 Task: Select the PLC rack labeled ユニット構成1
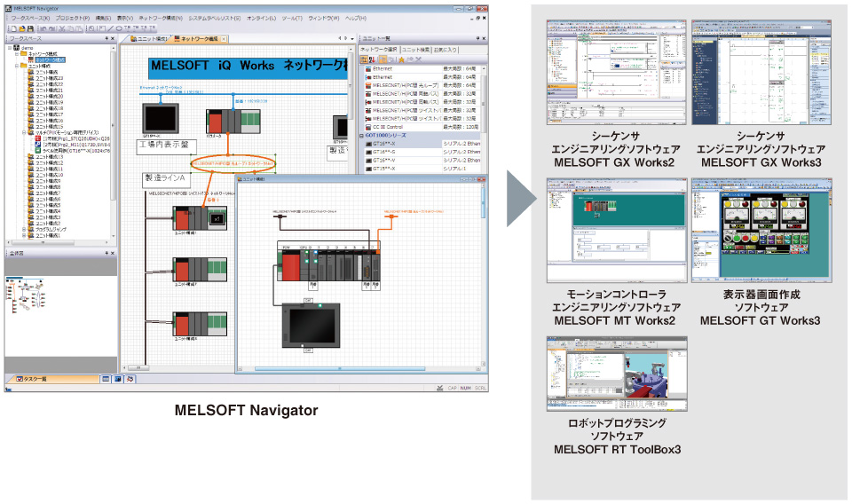point(200,218)
